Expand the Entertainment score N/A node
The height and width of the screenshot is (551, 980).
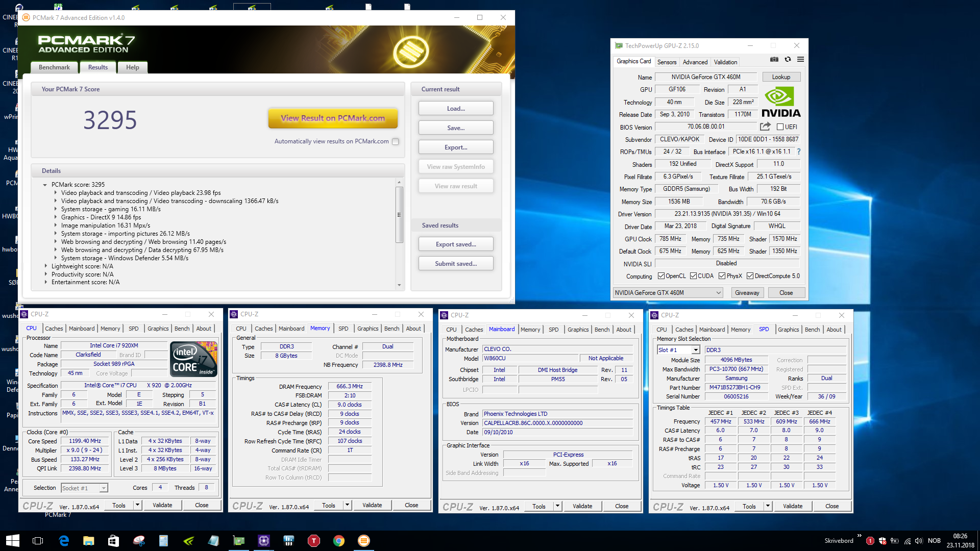click(x=45, y=282)
